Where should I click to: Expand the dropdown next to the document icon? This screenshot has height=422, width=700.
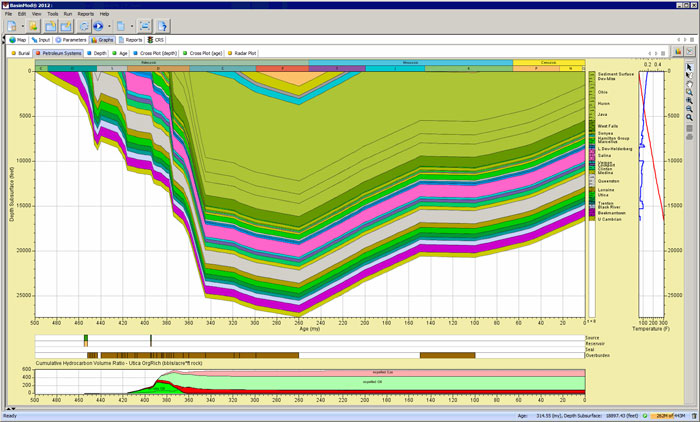(x=132, y=26)
